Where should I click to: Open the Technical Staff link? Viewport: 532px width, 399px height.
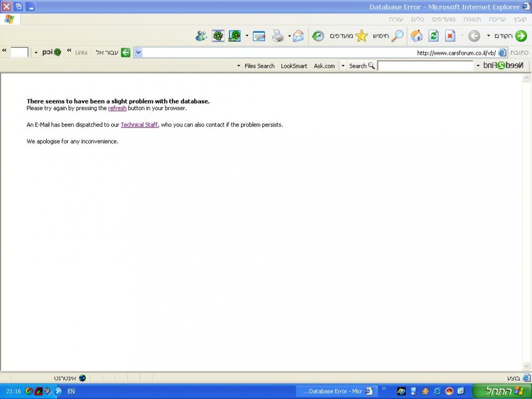click(139, 125)
